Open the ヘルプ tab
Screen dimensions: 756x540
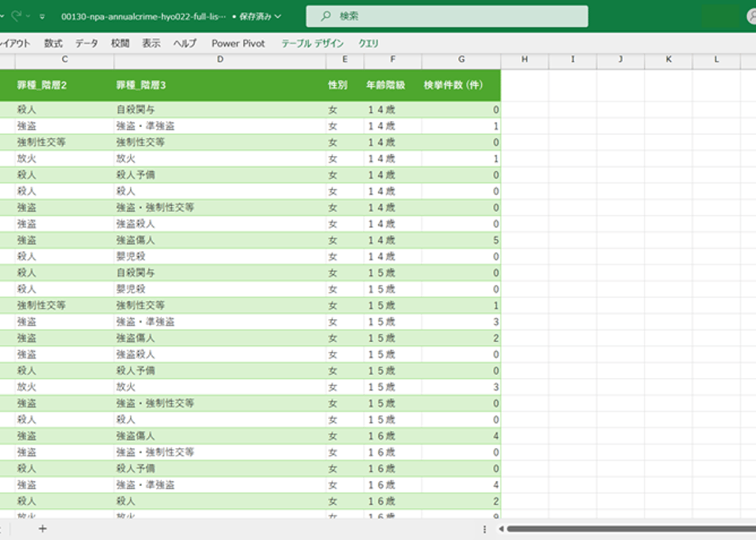coord(185,43)
